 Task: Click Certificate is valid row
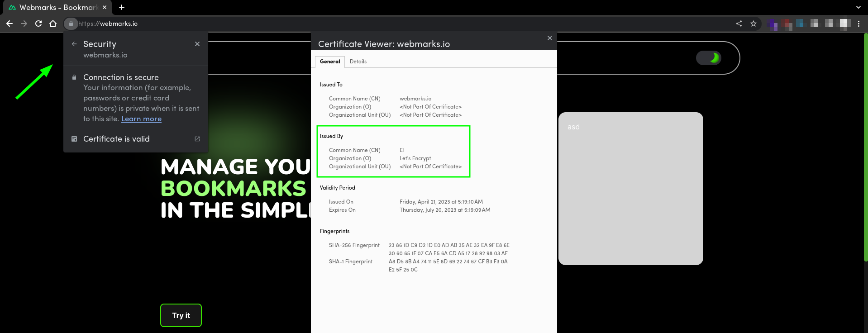tap(136, 139)
